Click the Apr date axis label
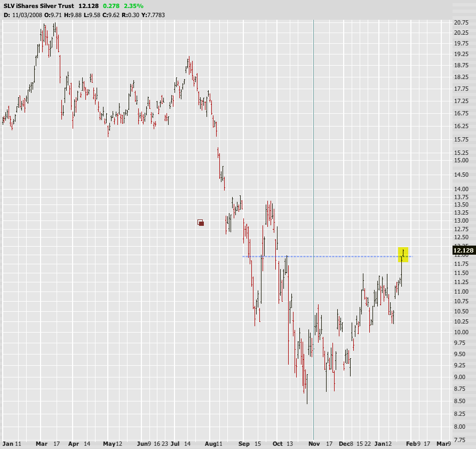 pyautogui.click(x=74, y=444)
